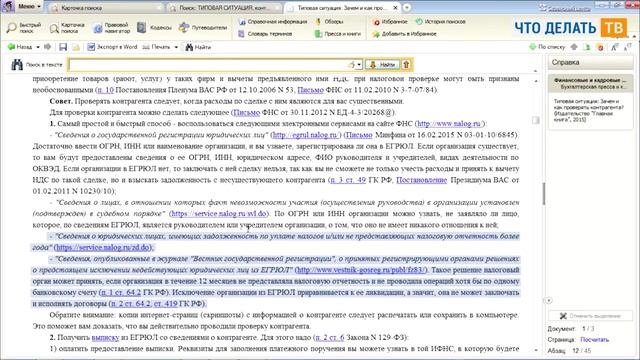Click the green document icon in right toolbar
This screenshot has width=640, height=360.
tap(587, 47)
